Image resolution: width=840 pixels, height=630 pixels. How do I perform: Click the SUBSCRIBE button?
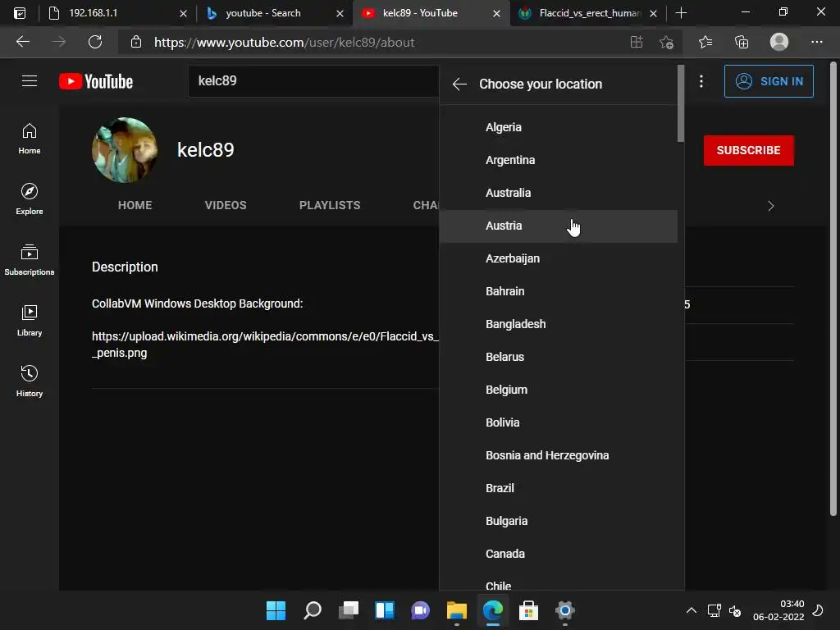(748, 150)
